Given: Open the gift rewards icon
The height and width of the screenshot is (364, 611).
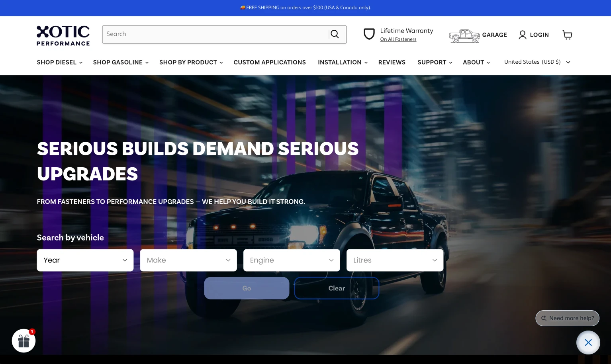Looking at the screenshot, I should 24,341.
